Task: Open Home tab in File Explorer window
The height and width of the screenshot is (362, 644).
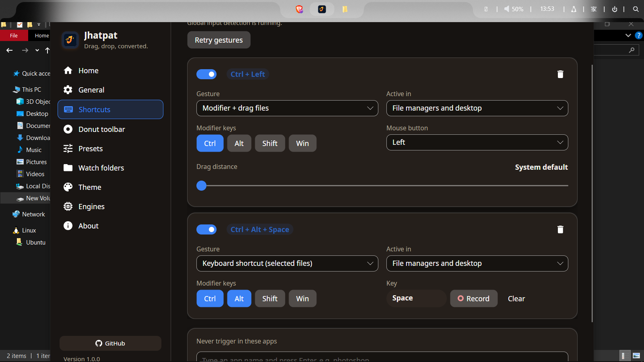Action: coord(42,35)
